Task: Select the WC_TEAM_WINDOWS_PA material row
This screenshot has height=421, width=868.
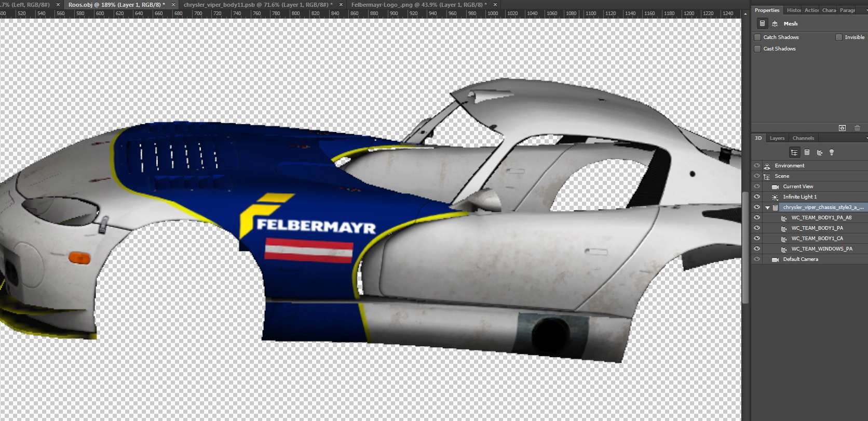Action: point(809,249)
